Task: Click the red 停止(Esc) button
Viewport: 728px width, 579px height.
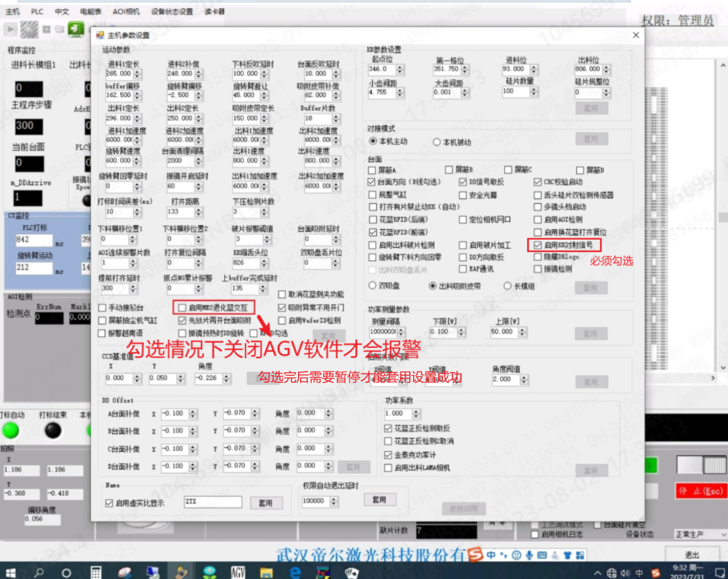Action: (699, 491)
